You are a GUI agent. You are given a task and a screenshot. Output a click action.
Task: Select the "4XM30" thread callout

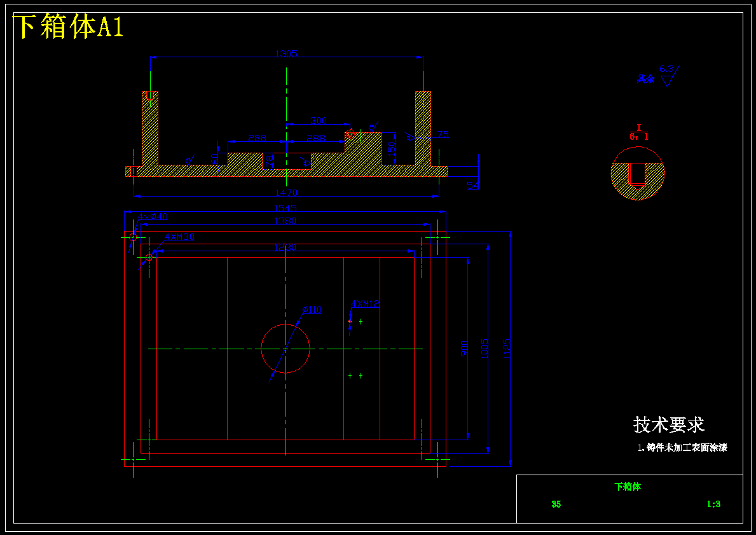click(x=179, y=237)
